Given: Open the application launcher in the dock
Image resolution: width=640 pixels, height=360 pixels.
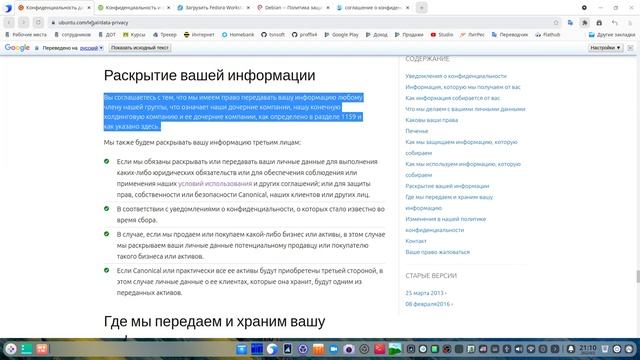Looking at the screenshot, I should [11, 349].
